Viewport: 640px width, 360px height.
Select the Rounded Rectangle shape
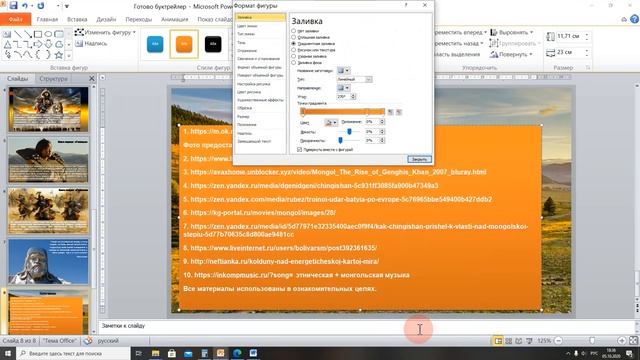point(58,34)
